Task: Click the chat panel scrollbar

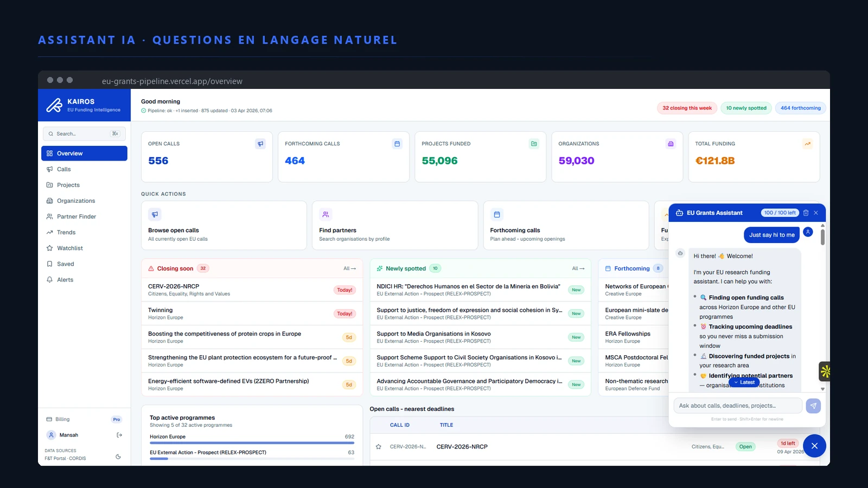Action: coord(822,237)
